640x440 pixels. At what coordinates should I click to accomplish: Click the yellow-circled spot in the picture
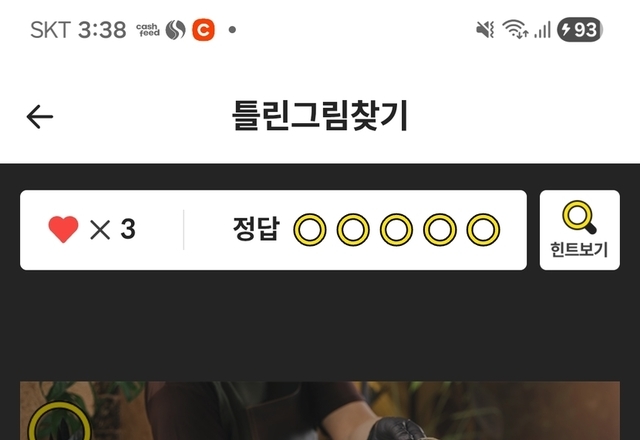click(59, 422)
